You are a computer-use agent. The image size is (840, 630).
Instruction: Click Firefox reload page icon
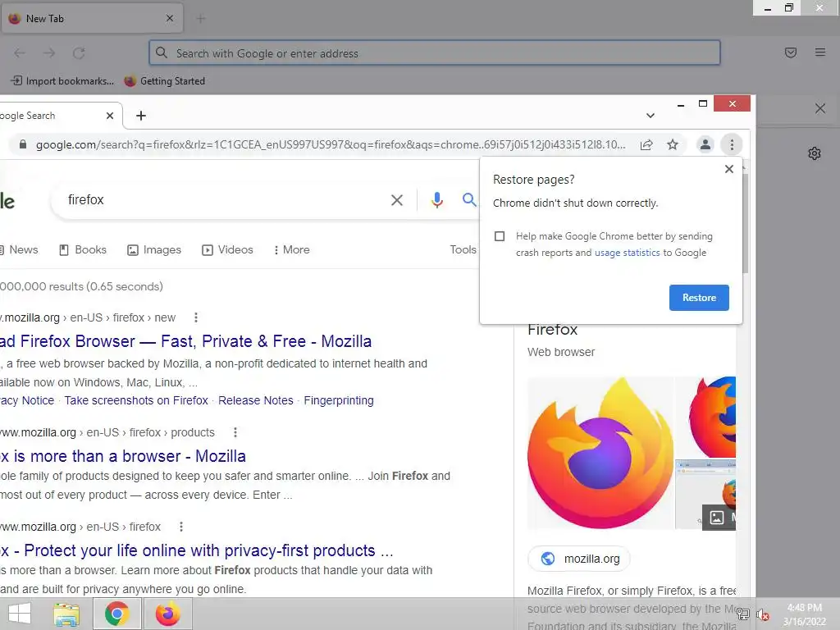point(79,53)
